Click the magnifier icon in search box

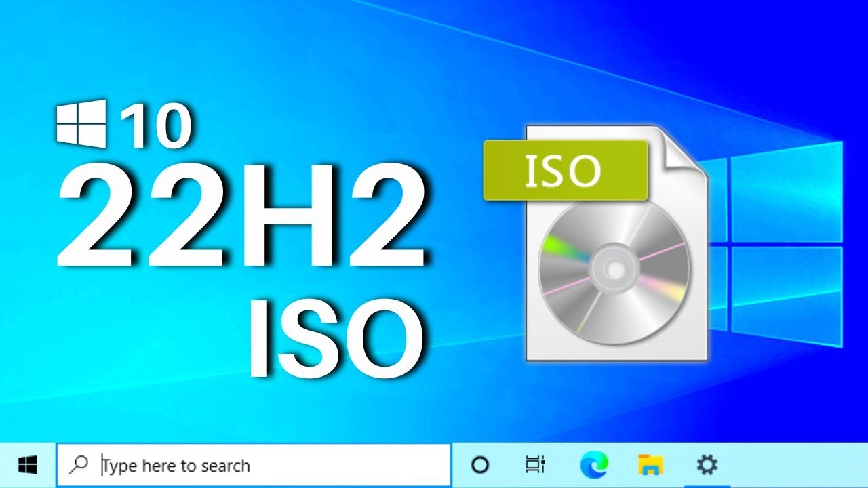[79, 465]
